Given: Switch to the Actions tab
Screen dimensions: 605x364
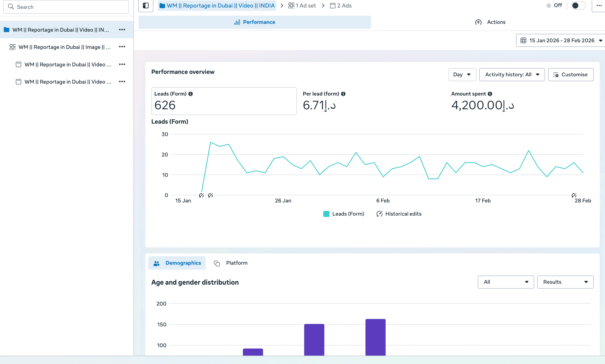Looking at the screenshot, I should (490, 22).
